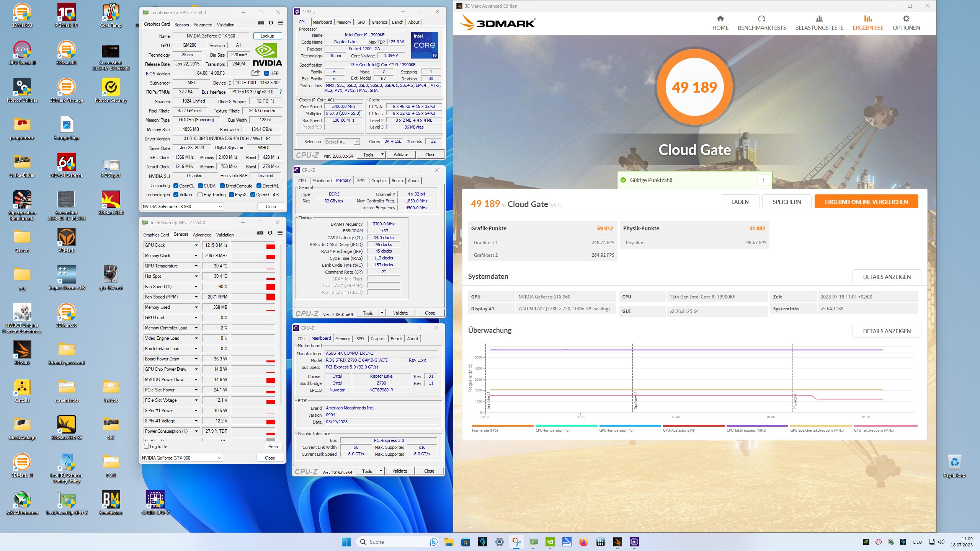The image size is (980, 551).
Task: Click the BIOS share/export icon in GPU-Z
Action: coord(255,73)
